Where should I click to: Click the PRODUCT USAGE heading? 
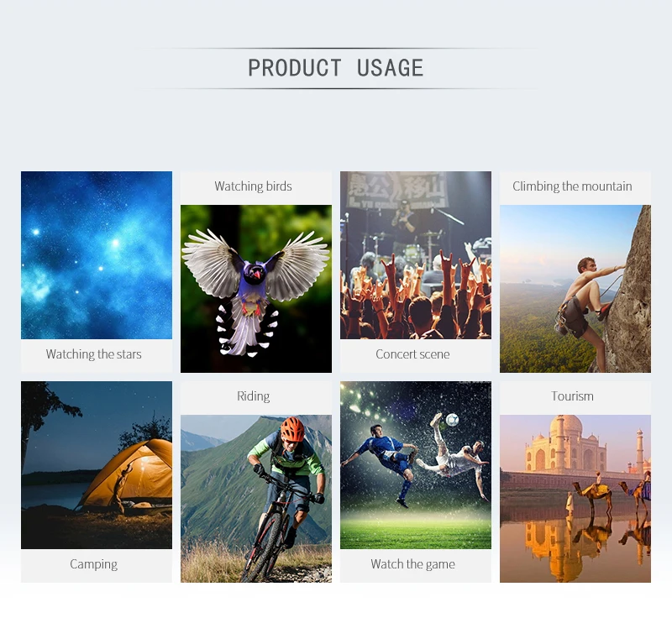tap(336, 68)
